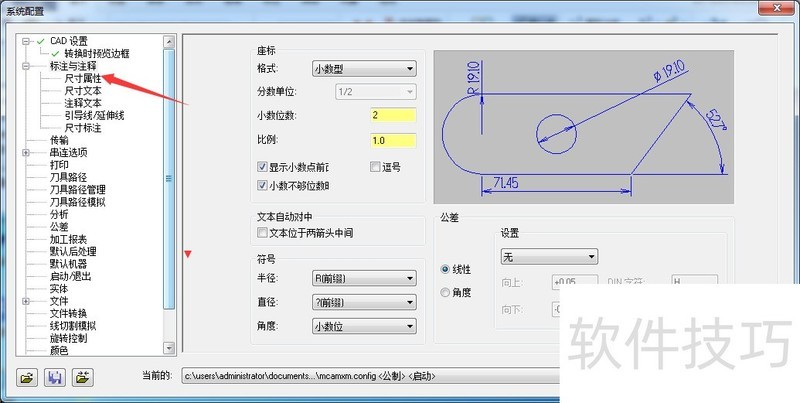Toggle the 显示小数点前 checkbox
The image size is (800, 403).
(262, 167)
